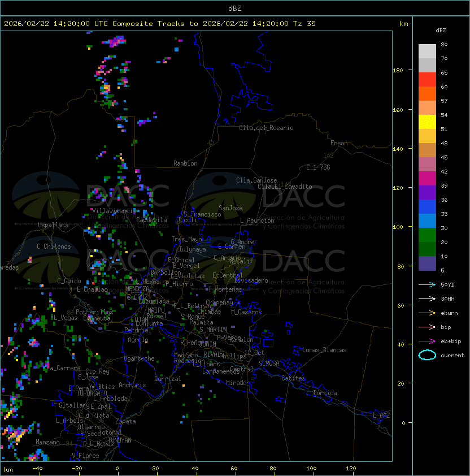Click the 'L_PAZ' map label

(381, 416)
